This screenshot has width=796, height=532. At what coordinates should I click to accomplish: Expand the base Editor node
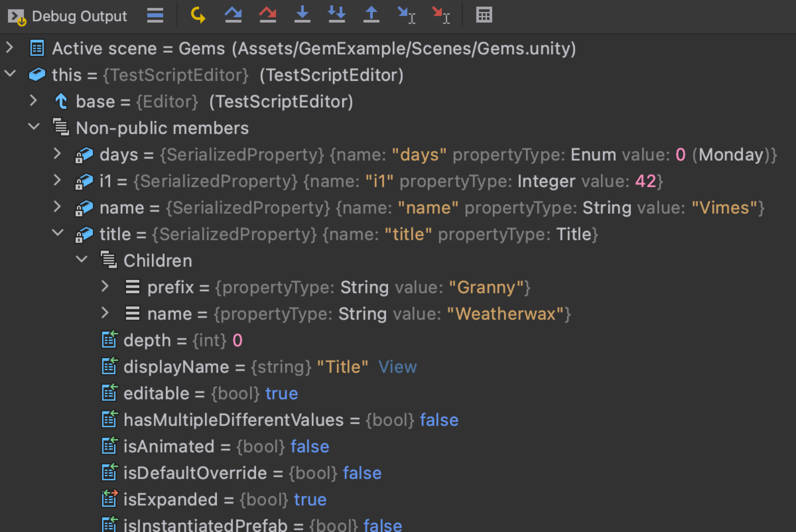coord(33,100)
